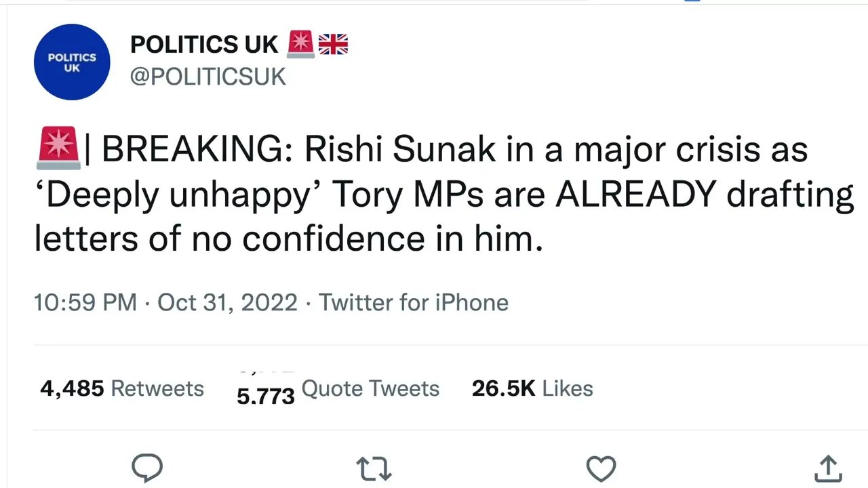Show the 26.5K Likes list
The width and height of the screenshot is (868, 488).
coord(532,388)
